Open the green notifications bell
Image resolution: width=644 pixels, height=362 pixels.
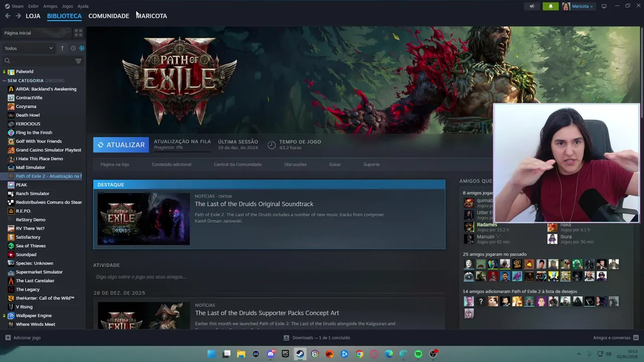(550, 7)
